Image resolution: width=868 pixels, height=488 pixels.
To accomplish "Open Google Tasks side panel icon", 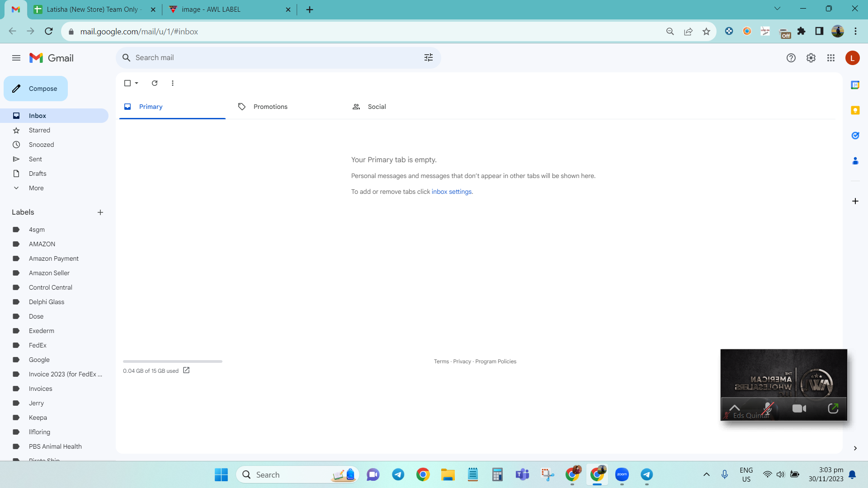I will click(855, 136).
